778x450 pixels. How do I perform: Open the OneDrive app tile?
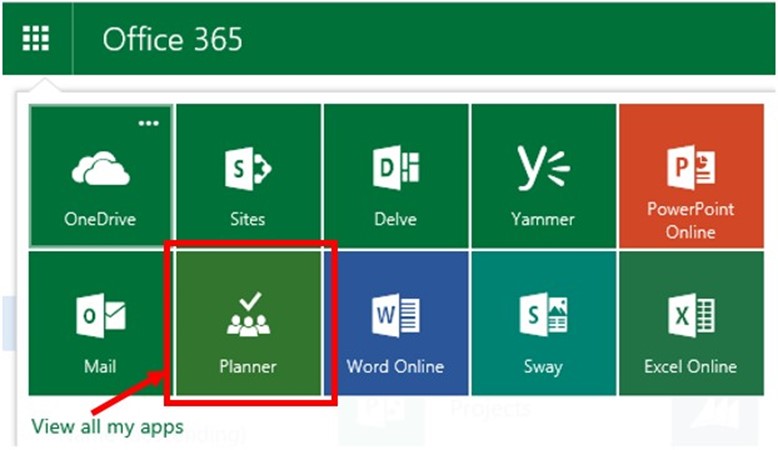click(x=101, y=176)
